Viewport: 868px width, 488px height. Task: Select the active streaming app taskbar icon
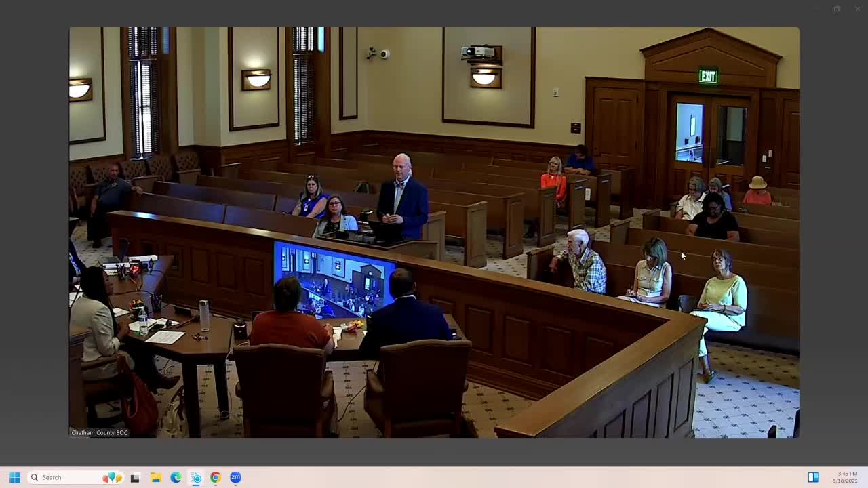pyautogui.click(x=195, y=477)
